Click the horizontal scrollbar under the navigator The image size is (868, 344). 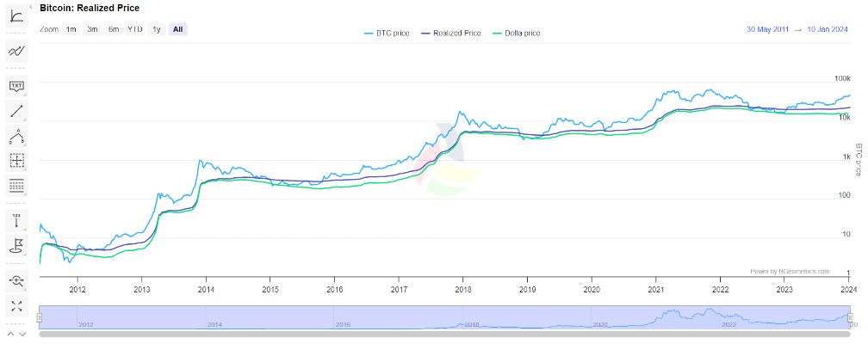(x=444, y=334)
